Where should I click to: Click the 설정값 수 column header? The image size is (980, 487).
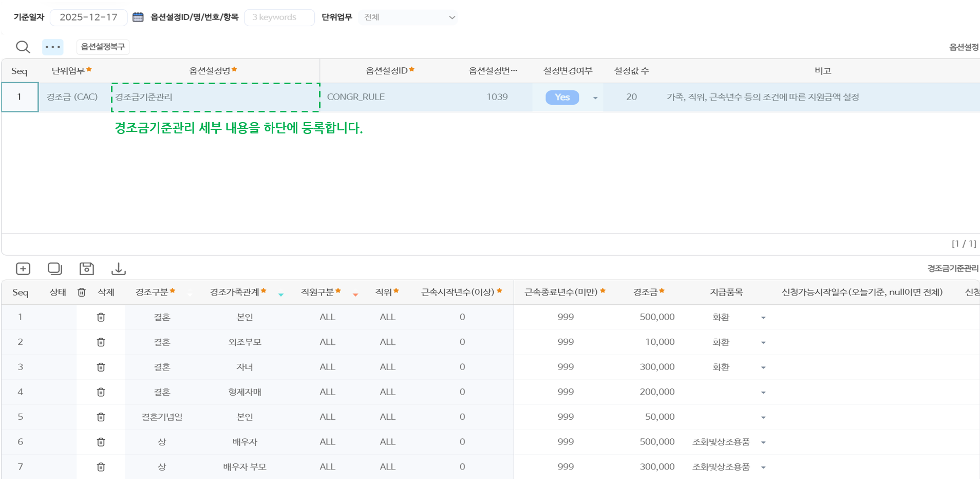point(631,71)
